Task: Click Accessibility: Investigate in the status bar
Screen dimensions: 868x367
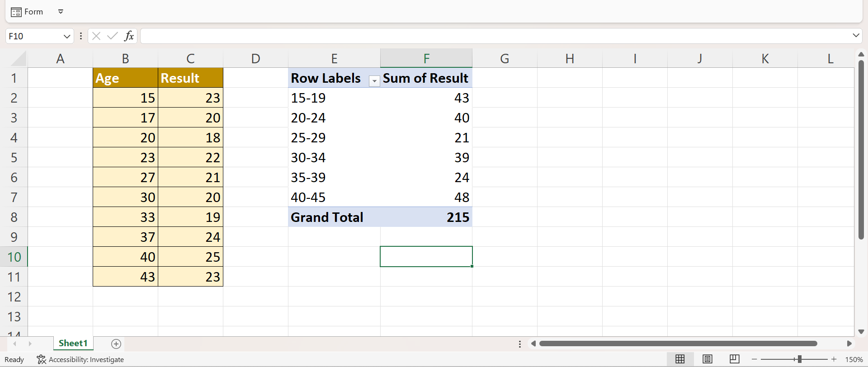Action: tap(80, 360)
